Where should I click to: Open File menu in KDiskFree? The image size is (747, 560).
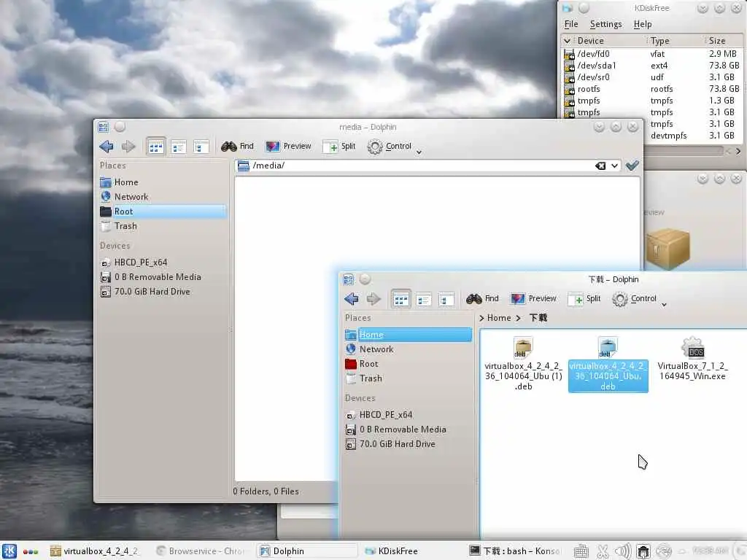(570, 24)
